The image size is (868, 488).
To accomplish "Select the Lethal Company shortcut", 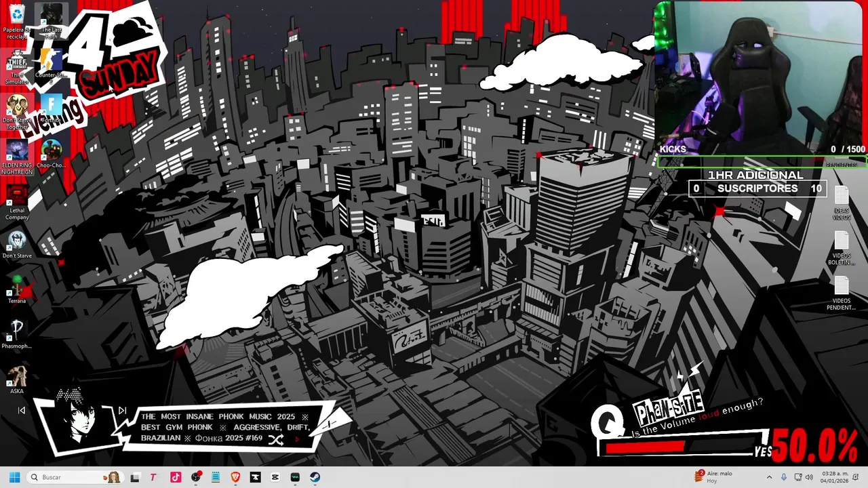I will point(16,203).
